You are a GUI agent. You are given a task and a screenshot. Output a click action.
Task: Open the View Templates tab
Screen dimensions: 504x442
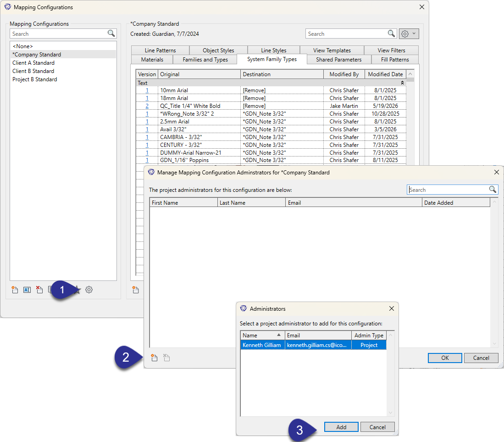point(332,50)
